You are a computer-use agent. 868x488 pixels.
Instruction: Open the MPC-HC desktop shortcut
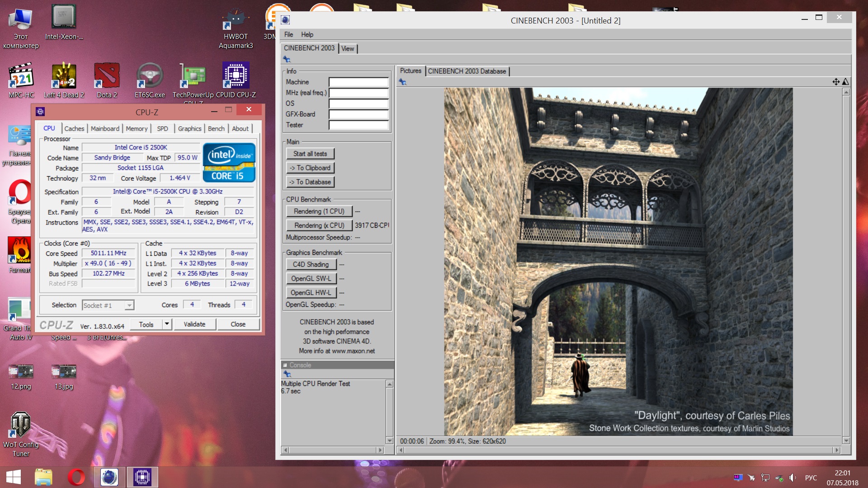click(x=21, y=80)
